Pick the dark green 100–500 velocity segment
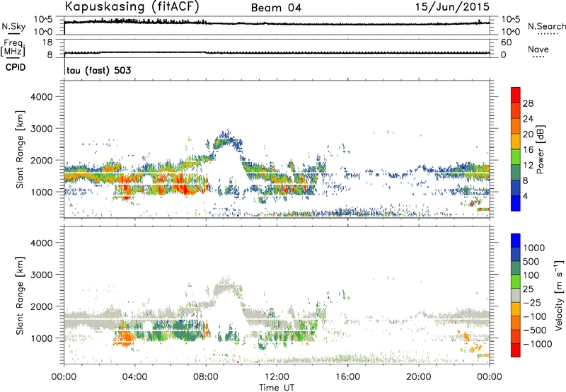566x392 pixels. click(x=516, y=268)
